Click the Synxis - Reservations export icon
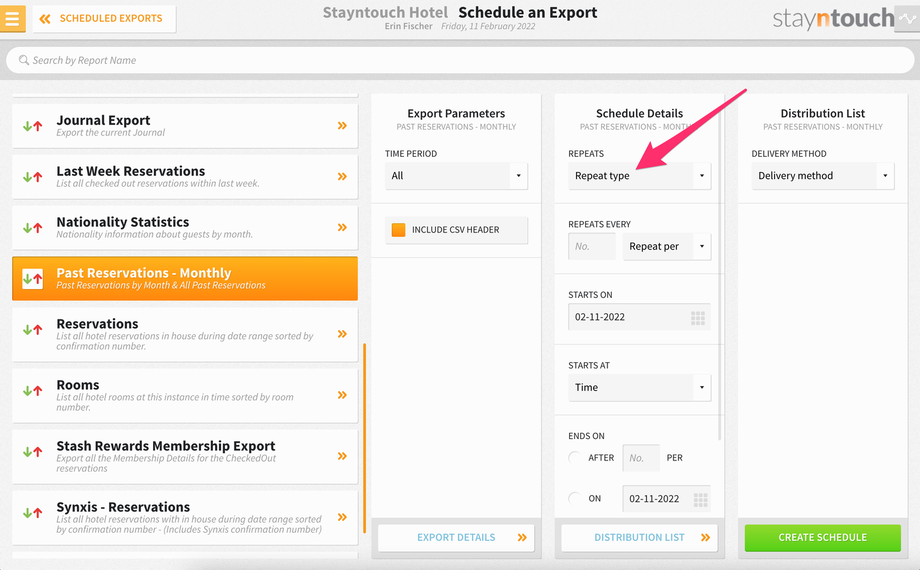The height and width of the screenshot is (570, 920). pos(33,513)
